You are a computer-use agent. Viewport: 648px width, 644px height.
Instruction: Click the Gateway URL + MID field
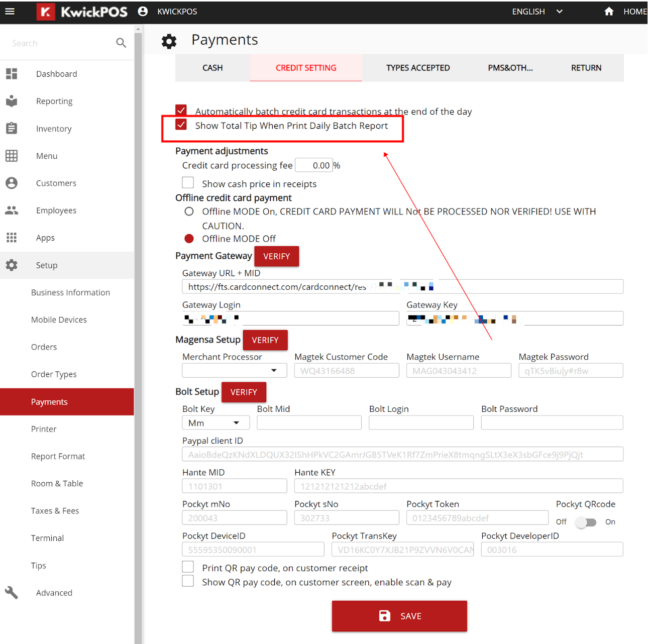(x=402, y=286)
